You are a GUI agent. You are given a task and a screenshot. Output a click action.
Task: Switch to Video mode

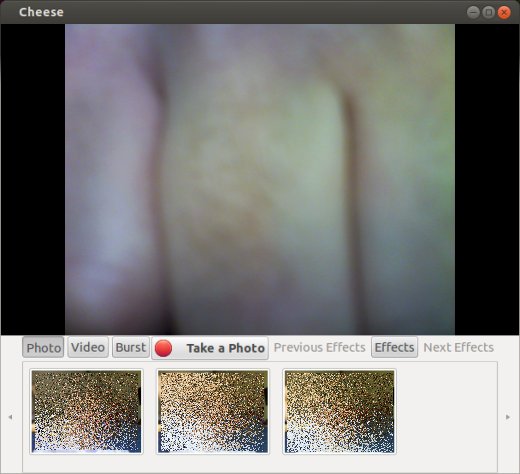[x=88, y=348]
